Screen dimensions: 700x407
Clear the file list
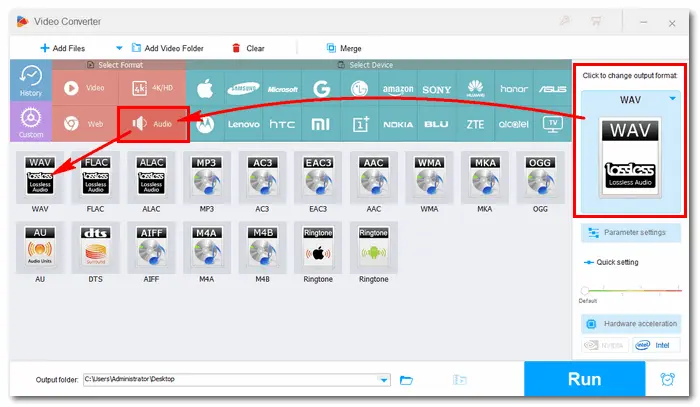point(248,48)
